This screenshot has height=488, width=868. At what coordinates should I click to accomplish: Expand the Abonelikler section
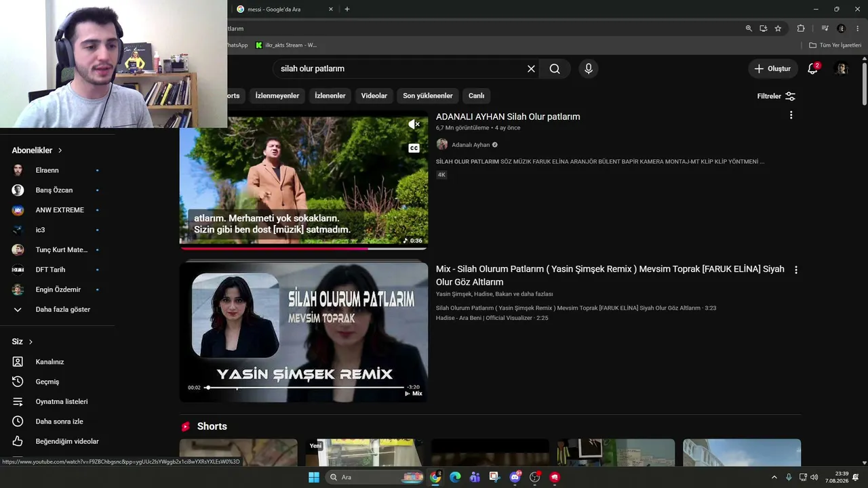tap(37, 150)
